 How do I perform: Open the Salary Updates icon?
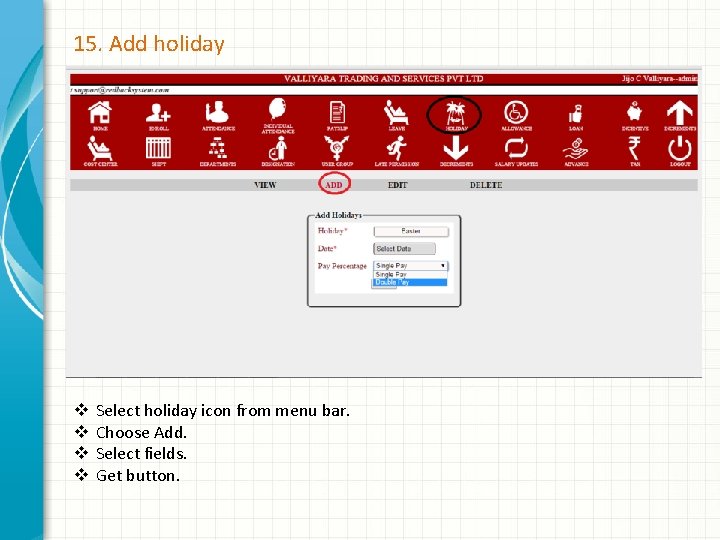pos(516,149)
